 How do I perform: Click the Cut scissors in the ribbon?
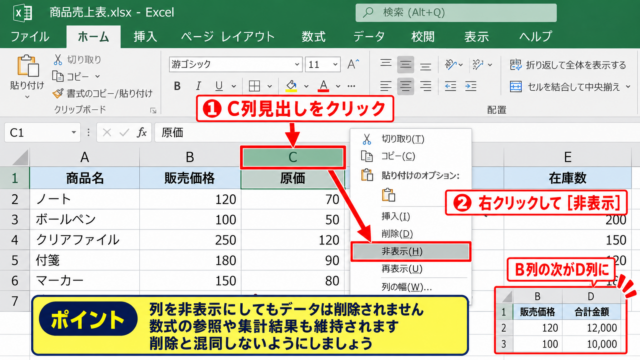tap(58, 60)
